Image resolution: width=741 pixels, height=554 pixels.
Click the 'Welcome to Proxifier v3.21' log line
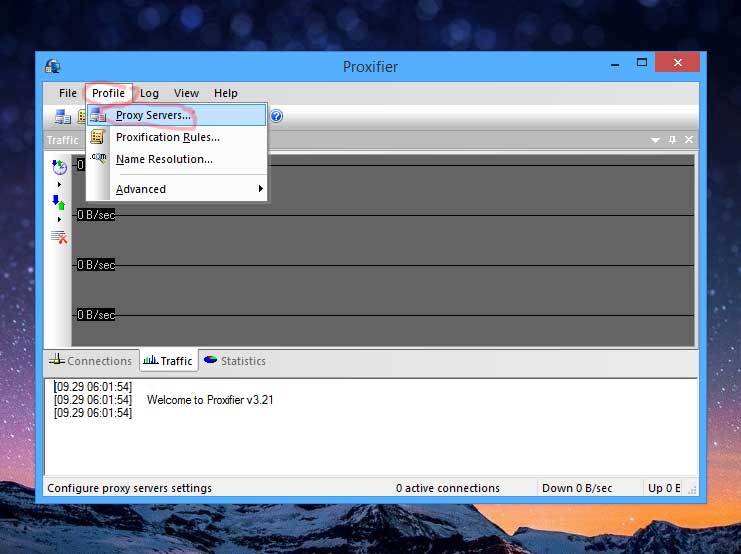[x=210, y=400]
